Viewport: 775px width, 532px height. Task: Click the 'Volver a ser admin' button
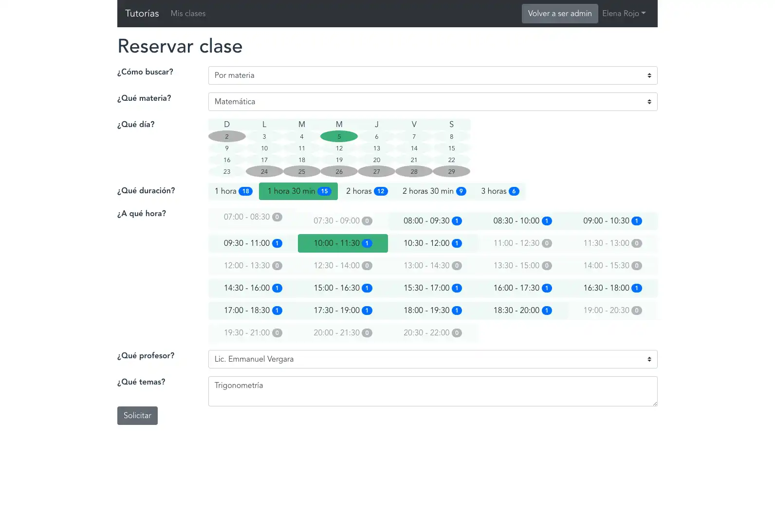tap(560, 14)
